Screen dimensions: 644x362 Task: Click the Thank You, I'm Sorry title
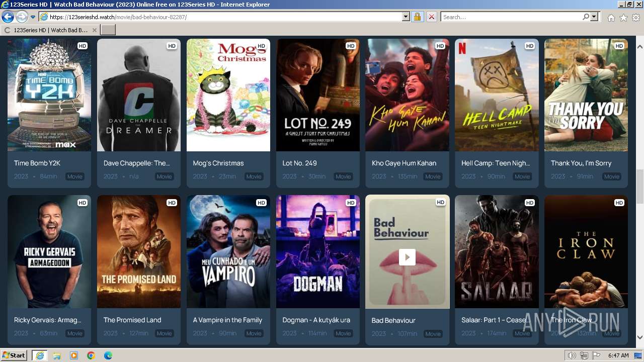point(581,163)
